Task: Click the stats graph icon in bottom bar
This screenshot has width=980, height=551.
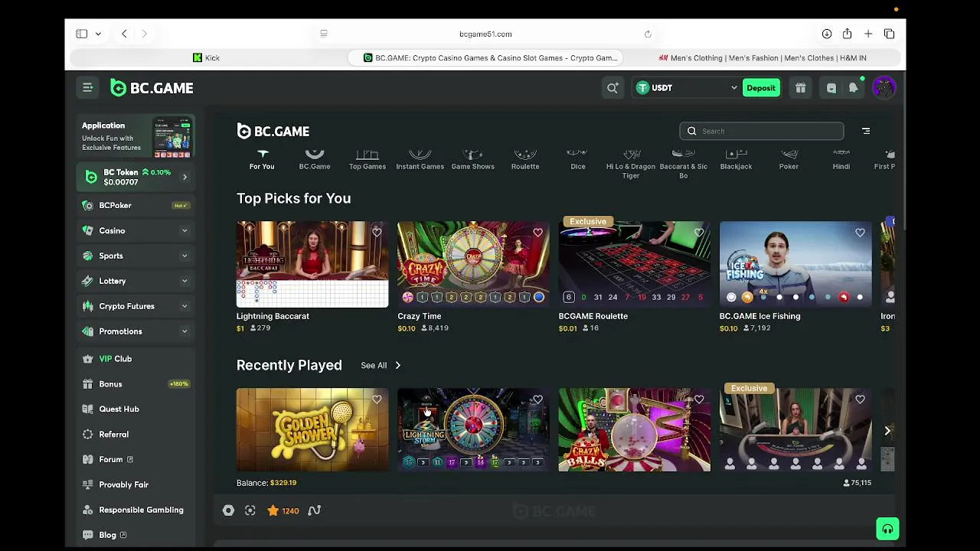Action: point(314,510)
